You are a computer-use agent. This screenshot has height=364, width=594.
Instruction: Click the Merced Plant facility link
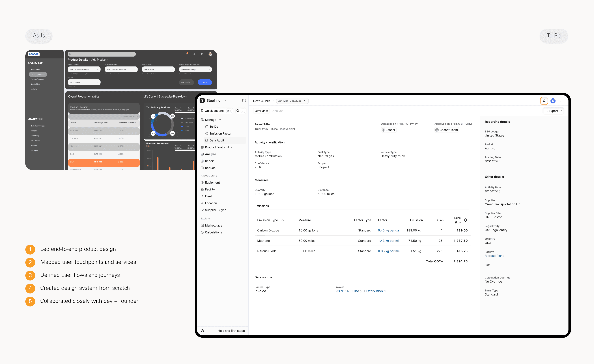(x=494, y=256)
